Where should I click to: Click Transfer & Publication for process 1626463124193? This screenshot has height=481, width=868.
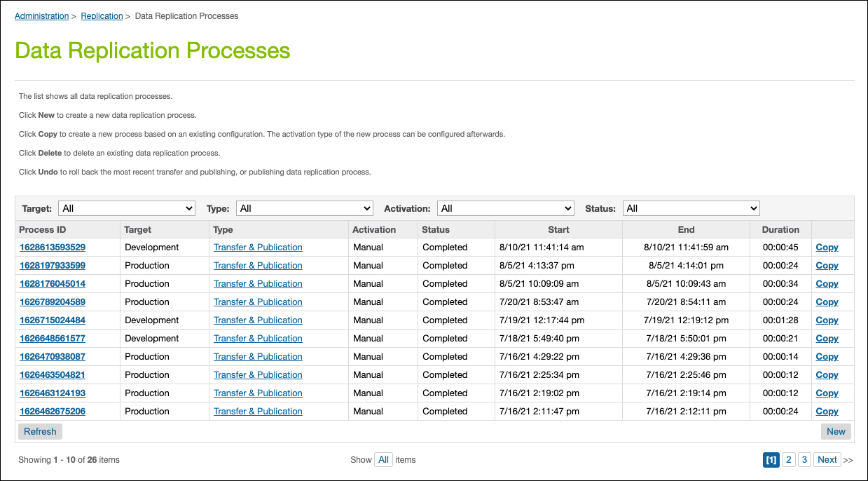click(258, 393)
